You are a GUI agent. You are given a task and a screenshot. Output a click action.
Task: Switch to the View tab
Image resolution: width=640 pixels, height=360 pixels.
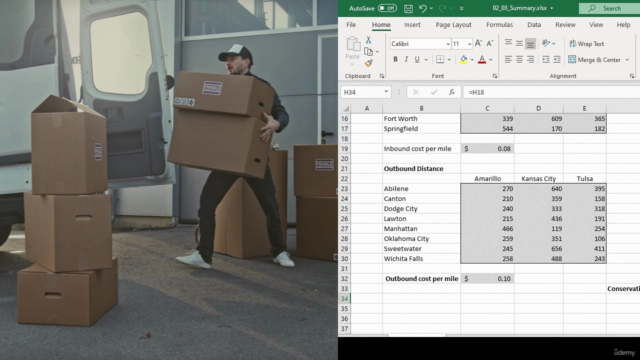pos(596,24)
